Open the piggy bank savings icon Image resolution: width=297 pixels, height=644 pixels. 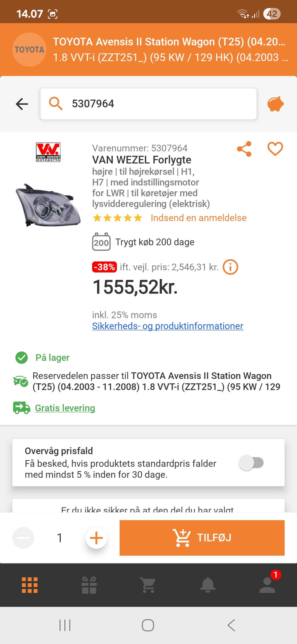click(x=275, y=104)
